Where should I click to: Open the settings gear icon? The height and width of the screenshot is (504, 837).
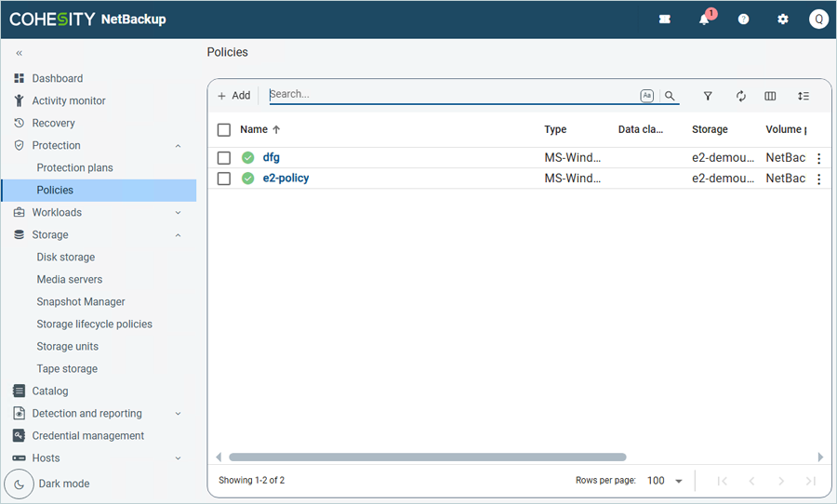(782, 20)
